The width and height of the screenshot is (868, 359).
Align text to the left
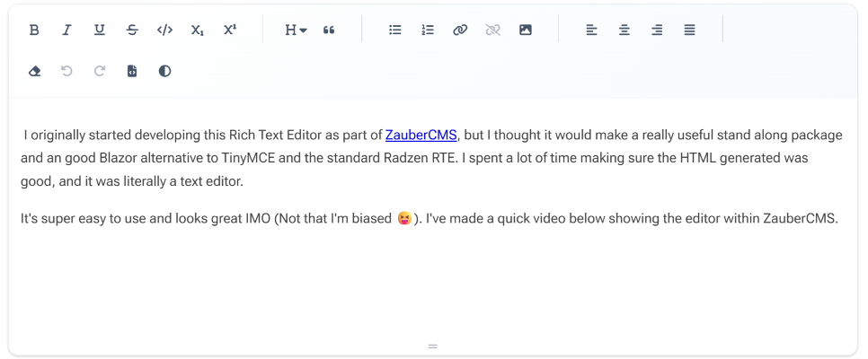[591, 30]
